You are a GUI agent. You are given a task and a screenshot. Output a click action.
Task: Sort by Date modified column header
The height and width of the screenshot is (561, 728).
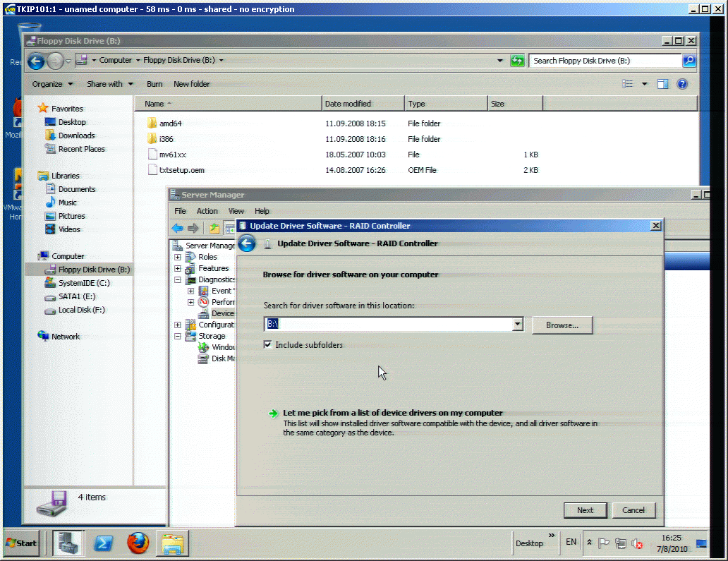tap(363, 104)
